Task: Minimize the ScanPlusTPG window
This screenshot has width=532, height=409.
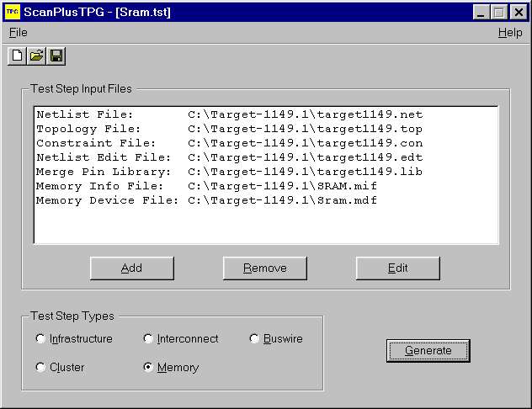Action: point(481,13)
